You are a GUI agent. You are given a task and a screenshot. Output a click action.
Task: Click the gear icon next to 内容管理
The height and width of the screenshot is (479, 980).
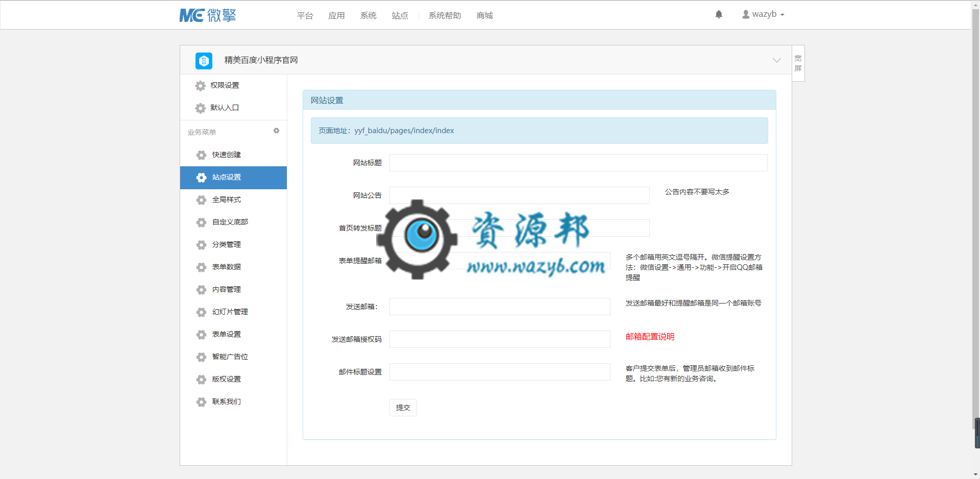click(202, 290)
